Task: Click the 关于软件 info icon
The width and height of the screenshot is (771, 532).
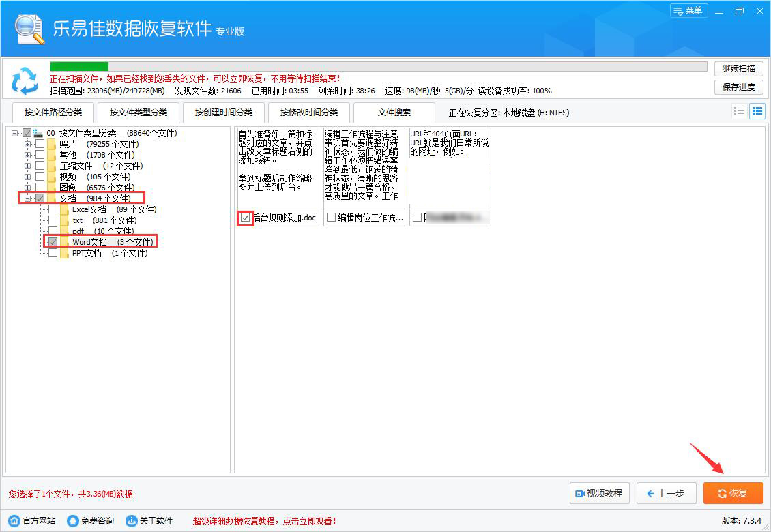Action: tap(132, 520)
